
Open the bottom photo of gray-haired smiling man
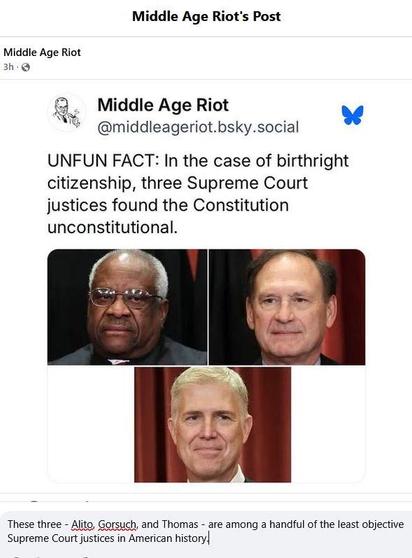(212, 425)
